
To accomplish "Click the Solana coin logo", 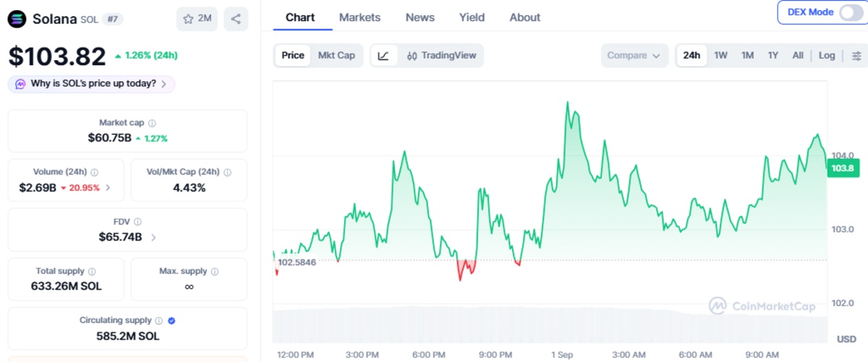I will tap(17, 19).
